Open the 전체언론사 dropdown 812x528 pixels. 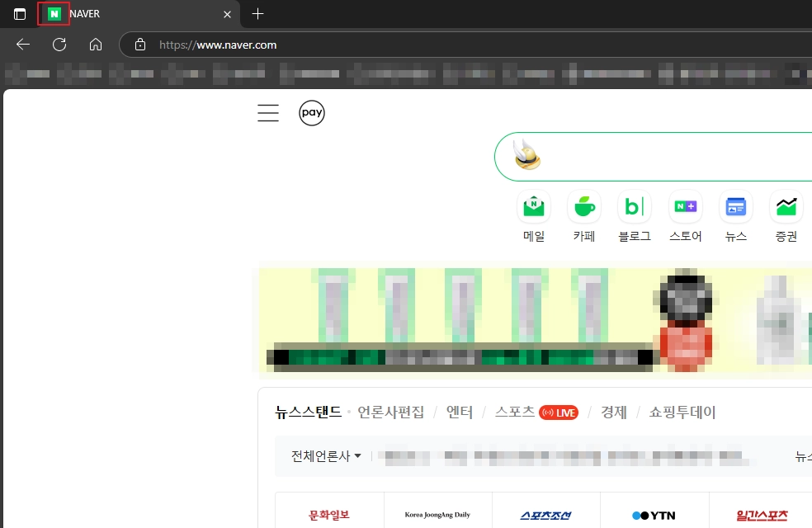coord(323,455)
